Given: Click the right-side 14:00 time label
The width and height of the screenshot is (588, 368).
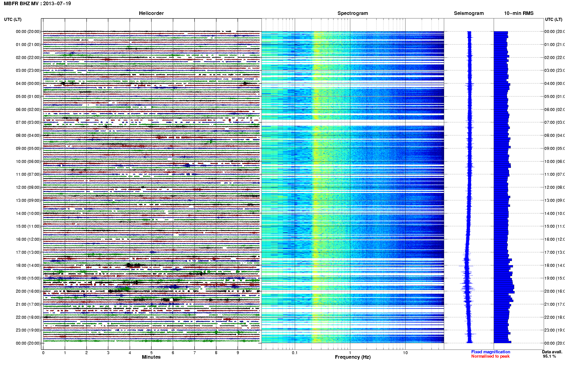Looking at the screenshot, I should (x=554, y=213).
